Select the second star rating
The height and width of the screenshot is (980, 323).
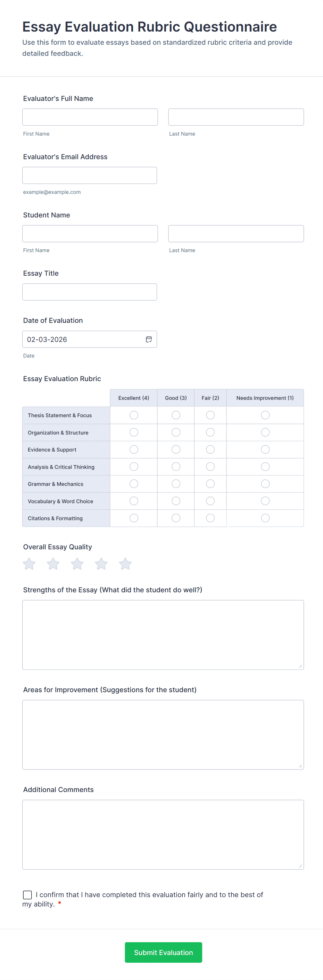coord(53,564)
